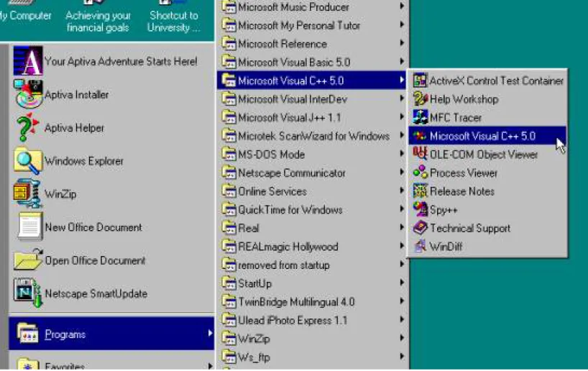Screen dimensions: 588x371
Task: Click 'OLE-COM Object Viewer' text label
Action: tap(484, 154)
